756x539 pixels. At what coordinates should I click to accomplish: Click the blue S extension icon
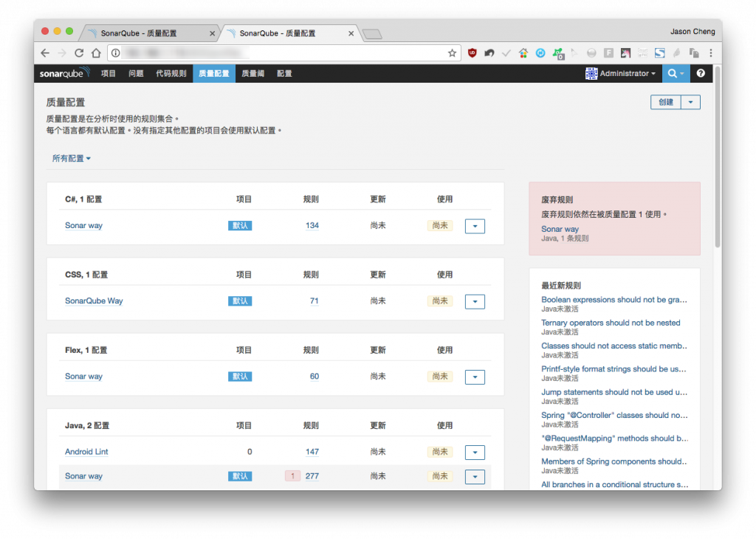pos(659,53)
